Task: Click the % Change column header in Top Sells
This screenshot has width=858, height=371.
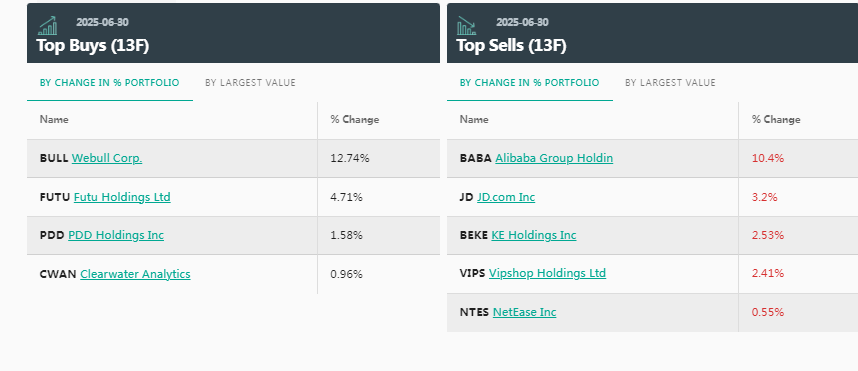Action: pyautogui.click(x=776, y=119)
